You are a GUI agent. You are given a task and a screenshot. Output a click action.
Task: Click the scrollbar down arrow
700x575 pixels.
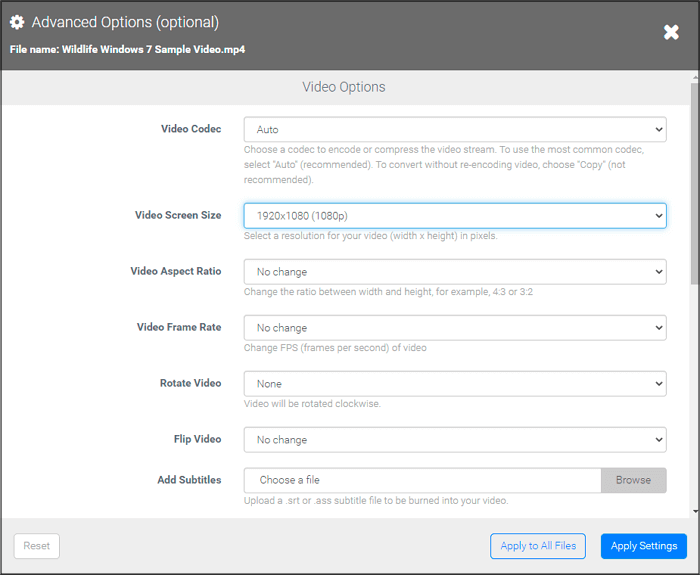(x=694, y=511)
